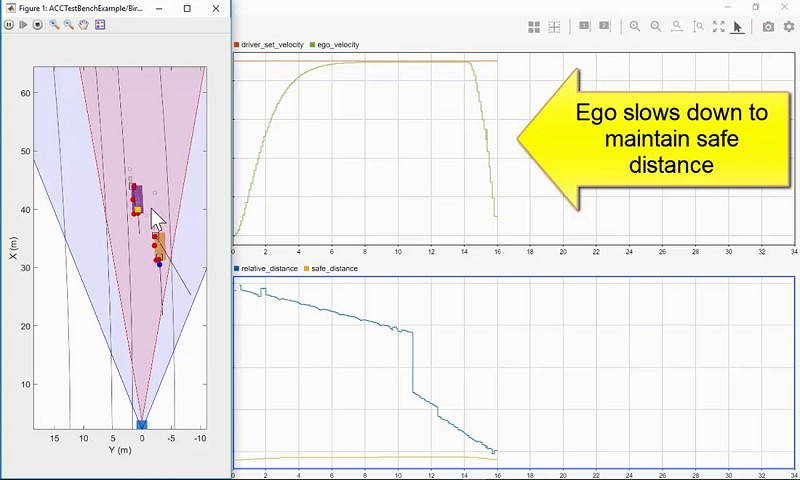Click the driver_set_velocity legend label
This screenshot has height=480, width=800.
coord(272,45)
